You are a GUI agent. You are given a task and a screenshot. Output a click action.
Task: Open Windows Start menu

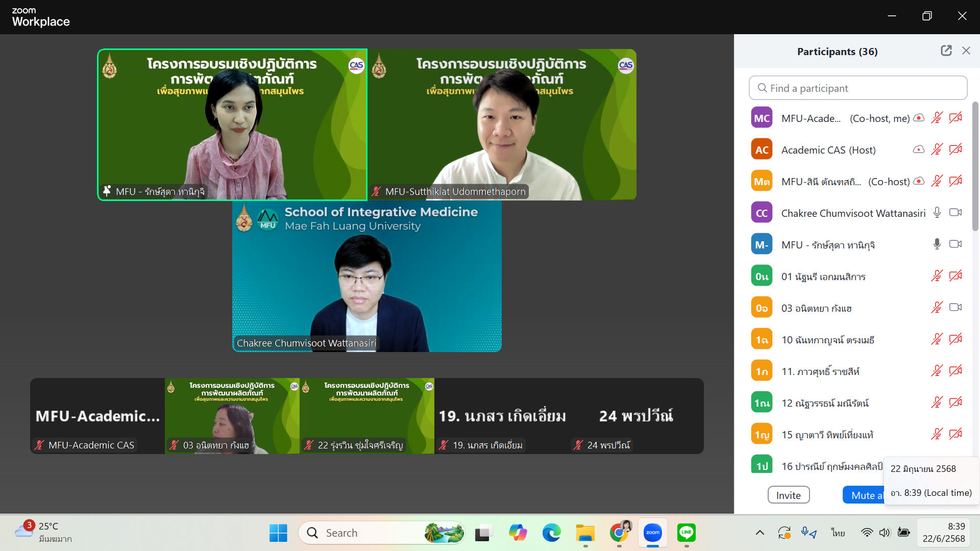[278, 533]
